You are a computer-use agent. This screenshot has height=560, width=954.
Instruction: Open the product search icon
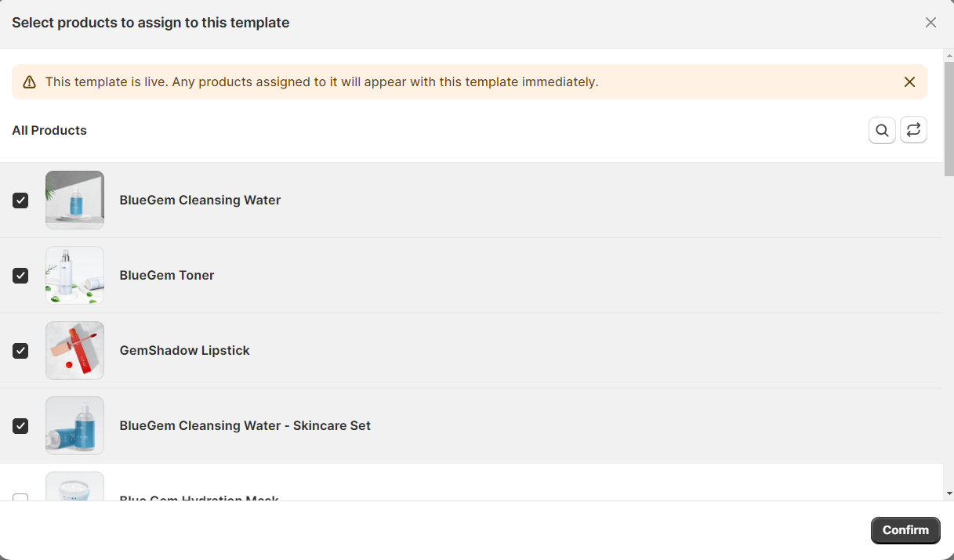882,131
